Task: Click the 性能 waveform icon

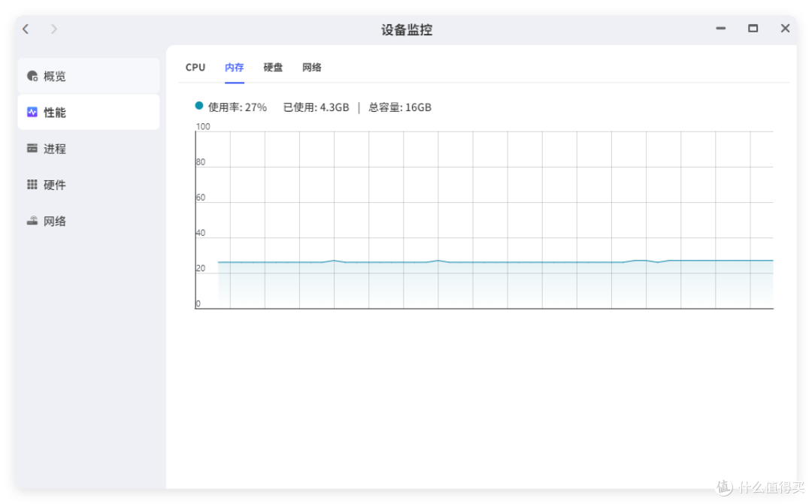Action: [x=32, y=112]
